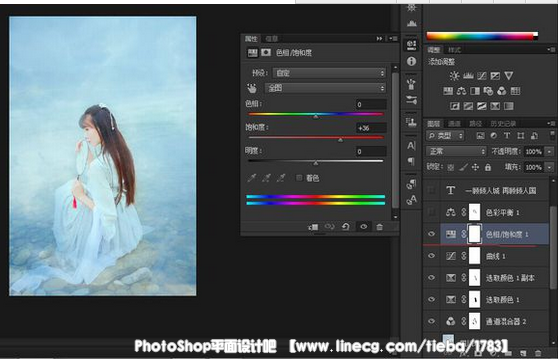Lock layer position with move-arrows icon

click(x=475, y=167)
